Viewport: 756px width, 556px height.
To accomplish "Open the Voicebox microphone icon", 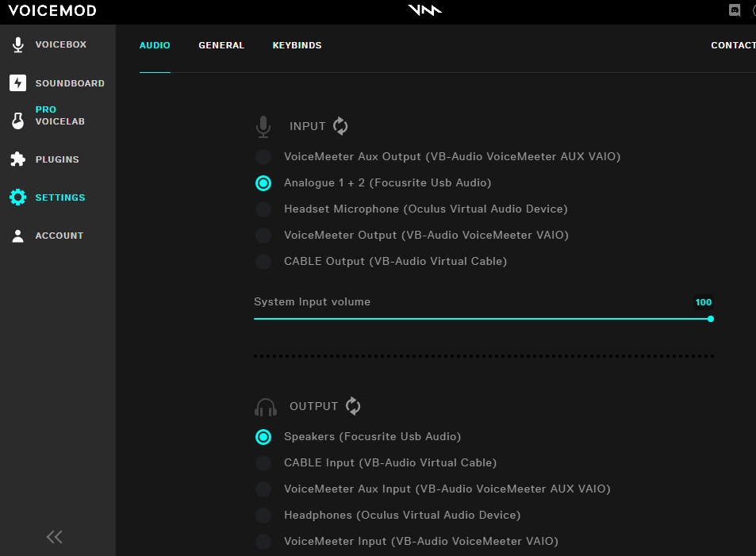I will 17,44.
